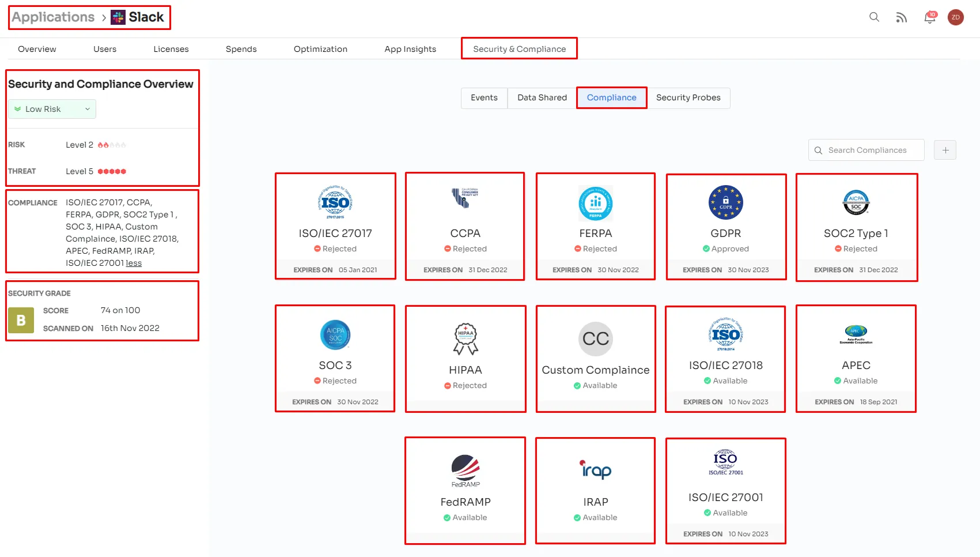
Task: Click the threat level red dots
Action: click(112, 171)
